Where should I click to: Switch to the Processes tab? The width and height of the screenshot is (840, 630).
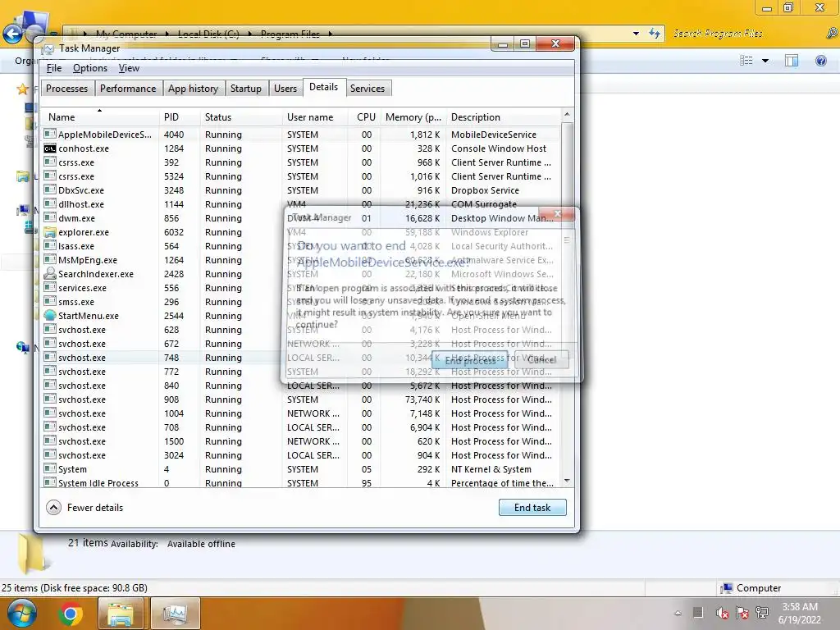click(x=67, y=89)
